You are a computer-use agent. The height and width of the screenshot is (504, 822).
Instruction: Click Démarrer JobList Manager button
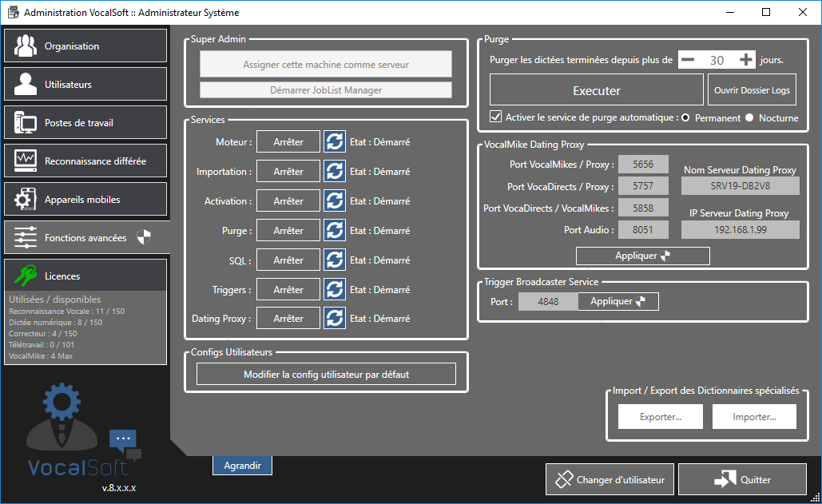(x=326, y=90)
